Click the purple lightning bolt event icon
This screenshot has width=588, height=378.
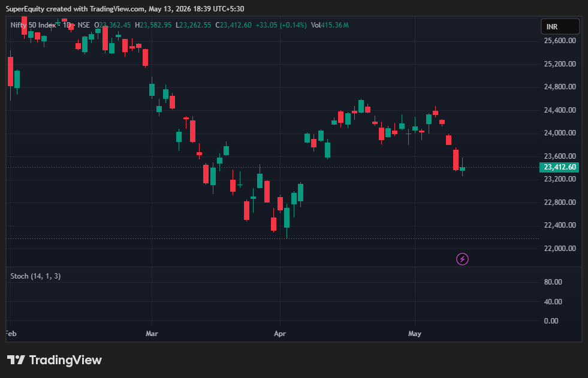coord(462,259)
